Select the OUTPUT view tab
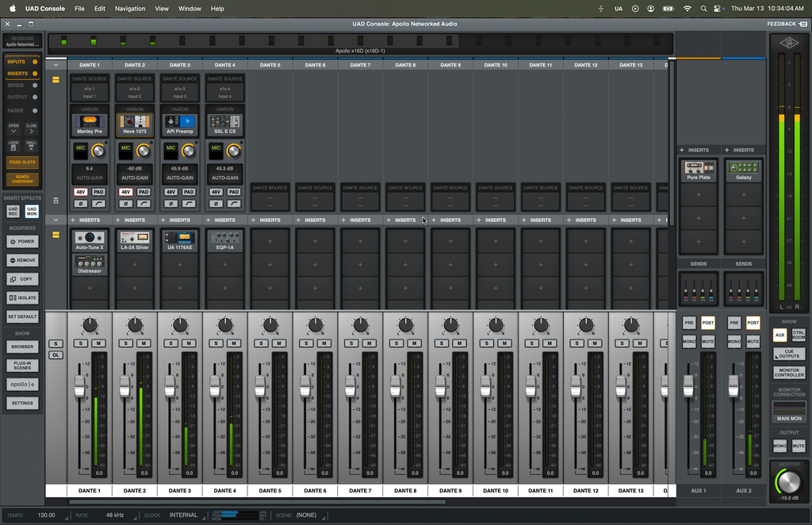This screenshot has width=812, height=525. coord(21,98)
